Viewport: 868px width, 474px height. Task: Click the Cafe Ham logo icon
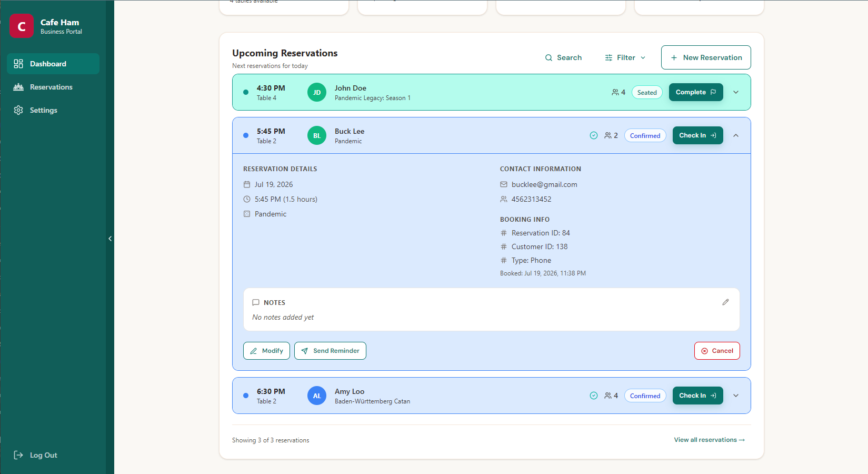click(22, 26)
